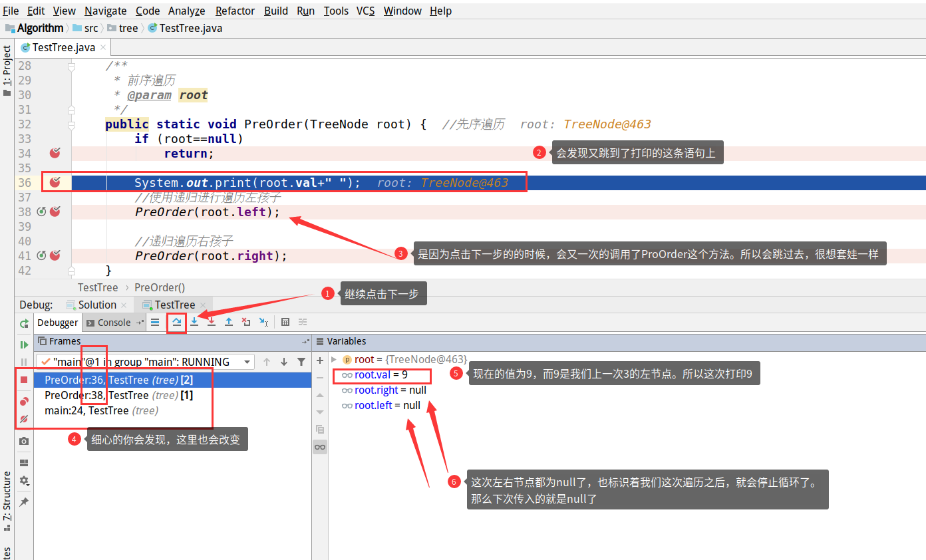Open the Navigate menu
This screenshot has height=560, width=926.
click(x=105, y=11)
